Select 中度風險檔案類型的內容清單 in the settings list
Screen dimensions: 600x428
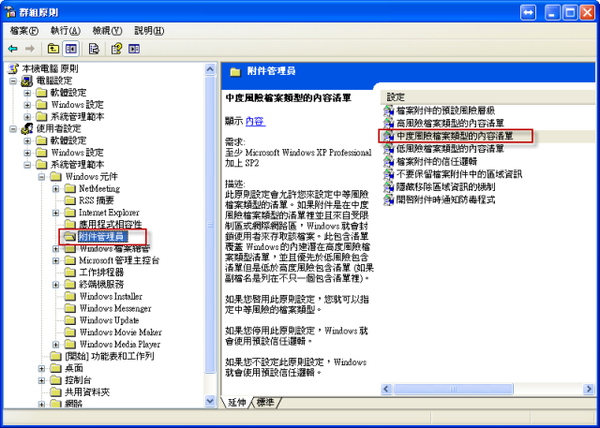pos(455,136)
